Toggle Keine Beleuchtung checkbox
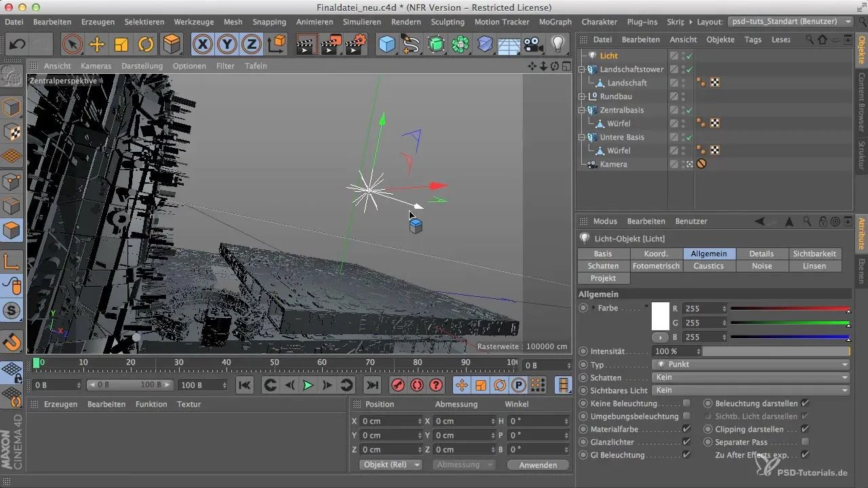Viewport: 868px width, 488px height. [x=686, y=403]
